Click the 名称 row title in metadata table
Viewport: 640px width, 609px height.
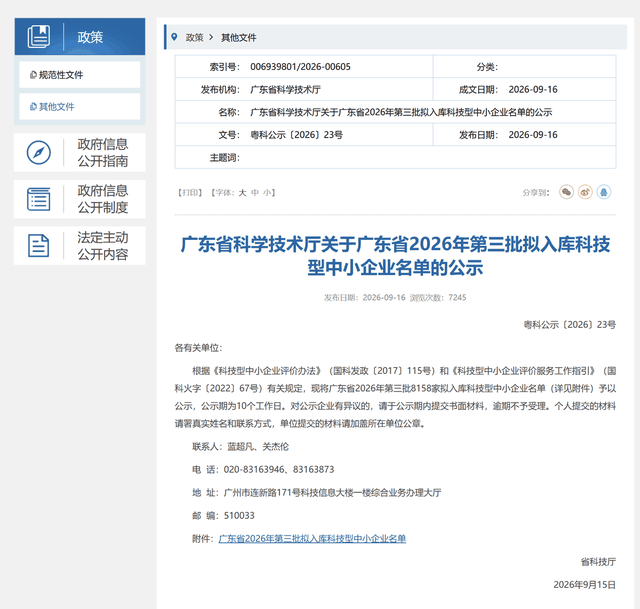coord(401,112)
